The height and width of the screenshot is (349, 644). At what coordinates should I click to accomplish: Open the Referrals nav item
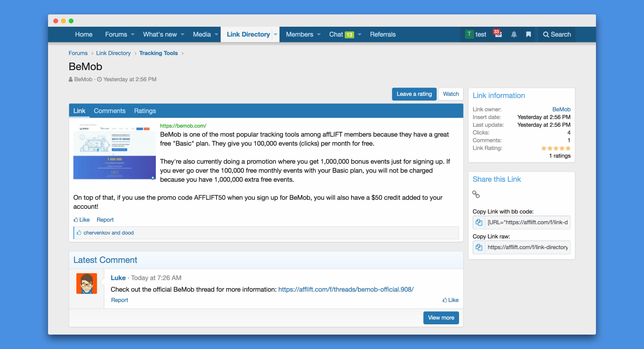[383, 34]
